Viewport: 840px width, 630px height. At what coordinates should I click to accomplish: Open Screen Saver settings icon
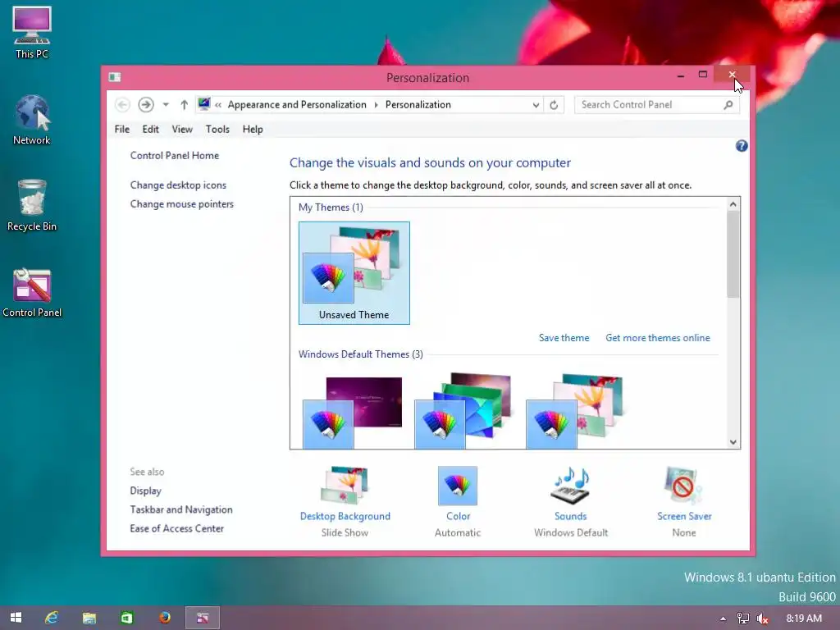coord(683,486)
